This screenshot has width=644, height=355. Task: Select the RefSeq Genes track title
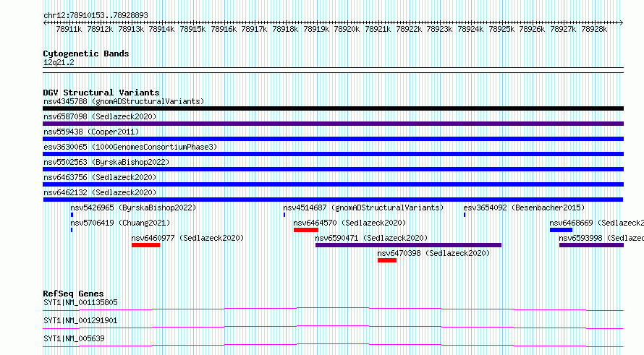(x=73, y=294)
